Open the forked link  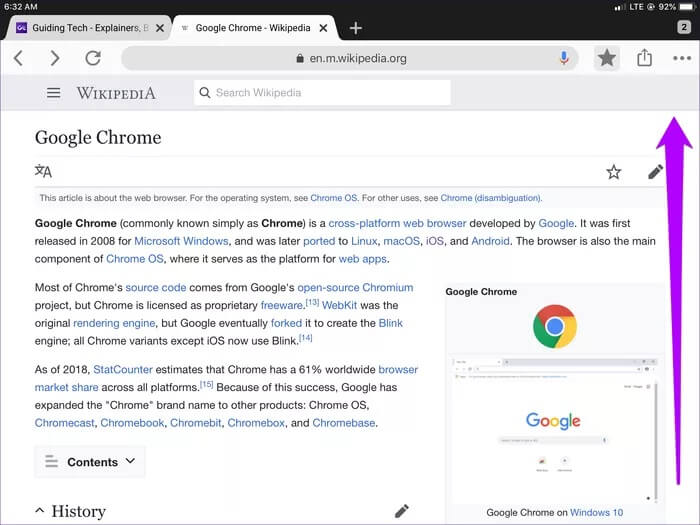(286, 323)
